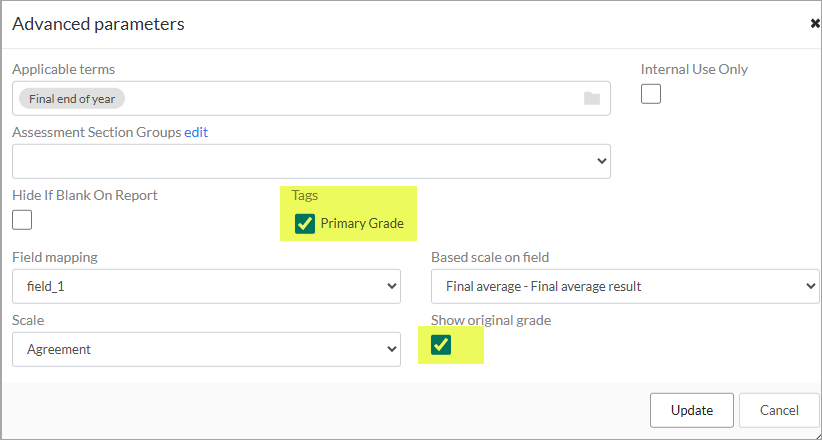This screenshot has width=822, height=440.
Task: Expand the Assessment Section Groups dropdown
Action: tap(311, 161)
